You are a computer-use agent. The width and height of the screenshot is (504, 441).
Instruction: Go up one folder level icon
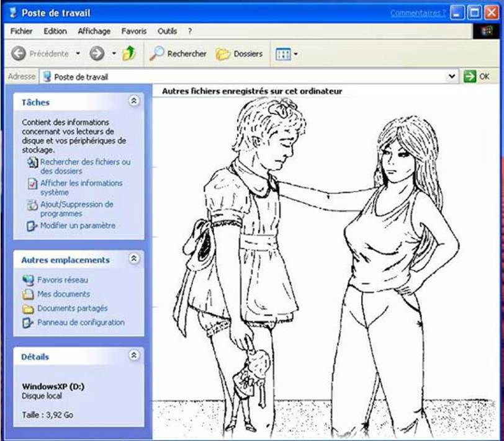coord(128,54)
